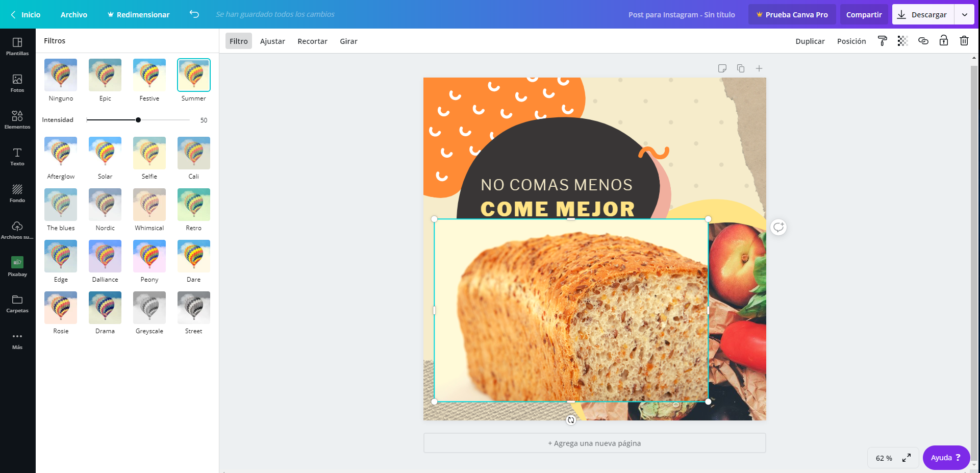Image resolution: width=980 pixels, height=473 pixels.
Task: Click the Descargar button
Action: 923,14
